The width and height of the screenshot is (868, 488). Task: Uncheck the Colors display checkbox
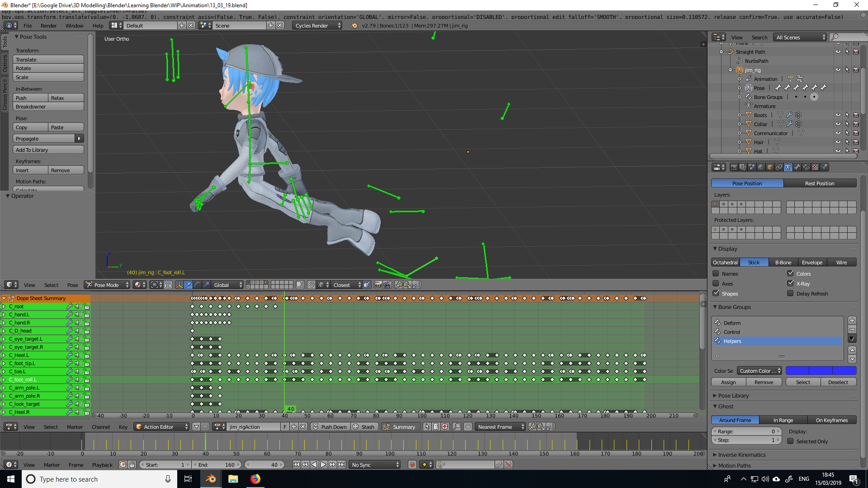[x=790, y=273]
